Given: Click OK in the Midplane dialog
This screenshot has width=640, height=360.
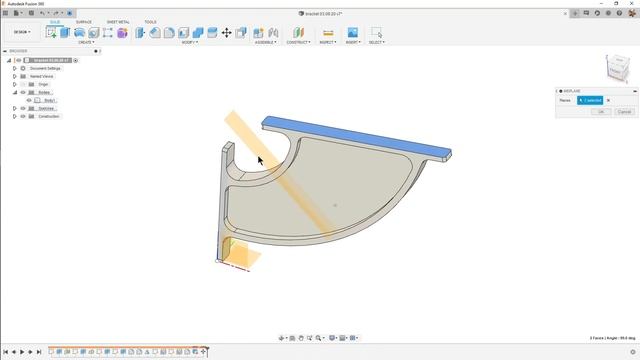Looking at the screenshot, I should [601, 112].
